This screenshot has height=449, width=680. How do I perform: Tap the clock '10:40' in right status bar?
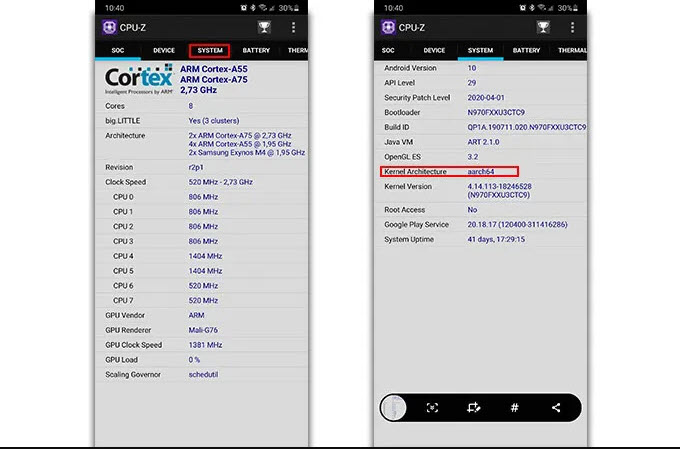393,8
